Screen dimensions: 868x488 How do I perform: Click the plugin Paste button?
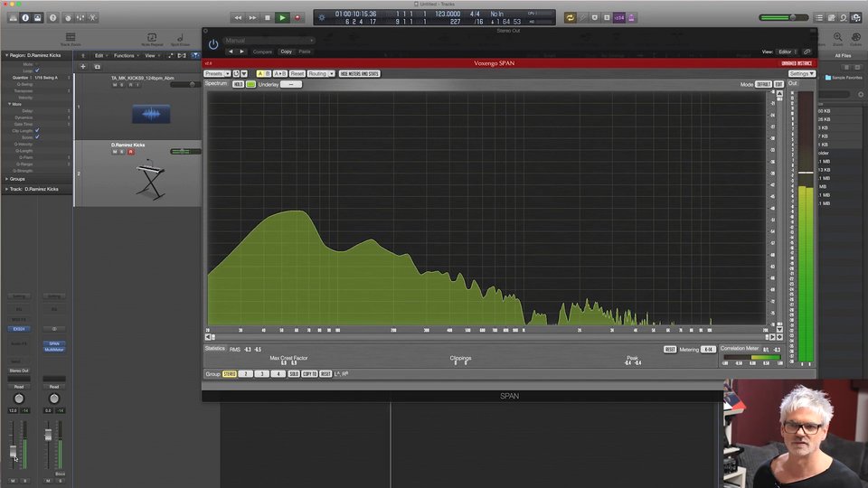(305, 52)
